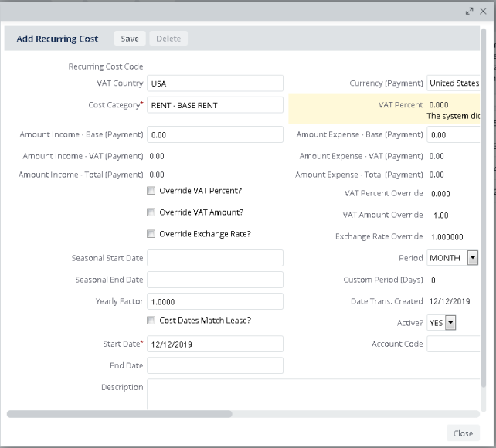Click the VAT Country field
The image size is (496, 448).
pyautogui.click(x=215, y=83)
